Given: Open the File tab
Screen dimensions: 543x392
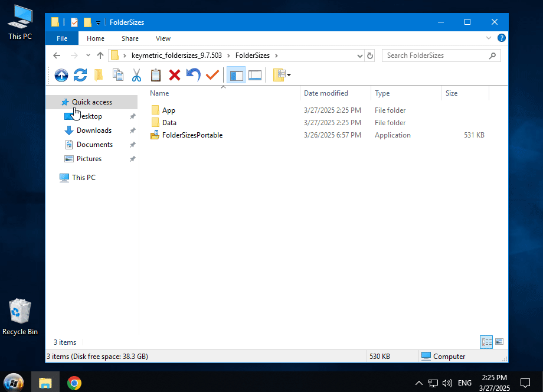Looking at the screenshot, I should [x=62, y=38].
